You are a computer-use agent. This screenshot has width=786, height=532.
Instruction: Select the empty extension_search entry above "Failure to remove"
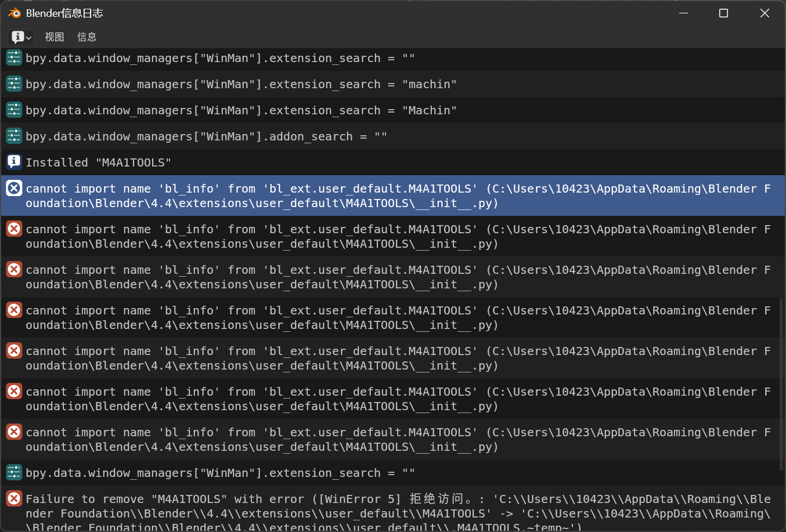click(x=393, y=473)
